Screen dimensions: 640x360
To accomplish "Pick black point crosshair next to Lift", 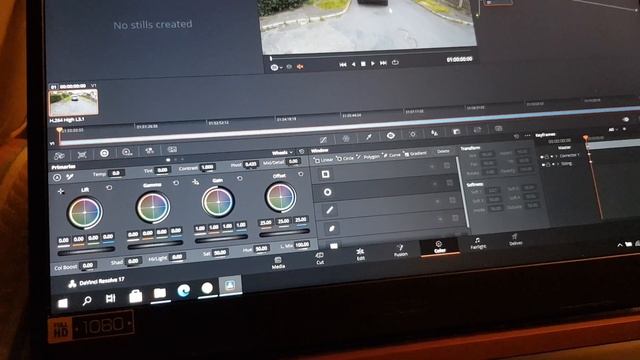I will click(61, 191).
